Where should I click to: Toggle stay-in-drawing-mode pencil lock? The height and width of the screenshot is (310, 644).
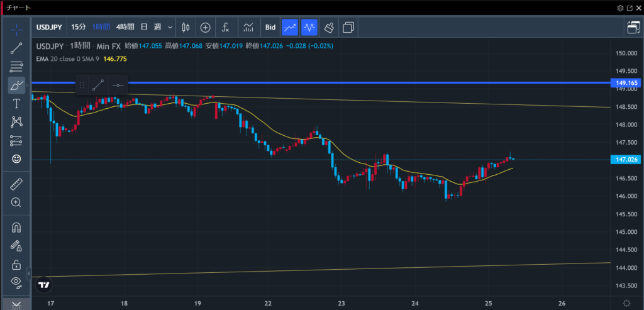coord(16,246)
